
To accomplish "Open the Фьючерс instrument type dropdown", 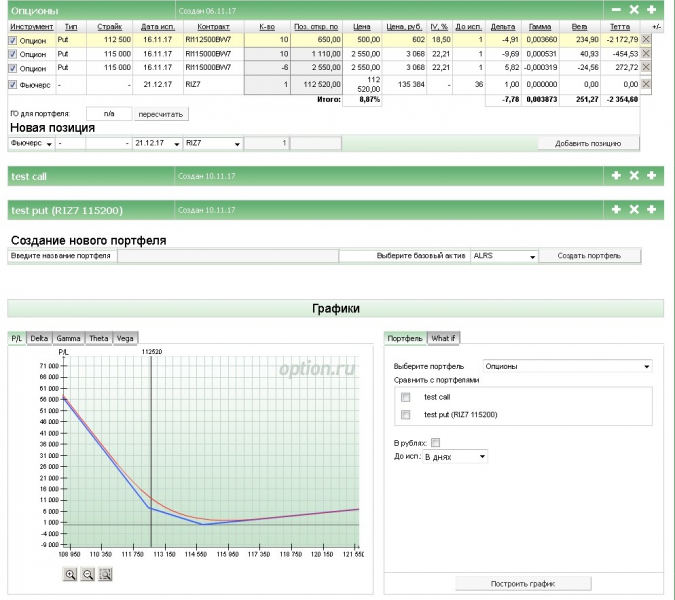I will 30,143.
